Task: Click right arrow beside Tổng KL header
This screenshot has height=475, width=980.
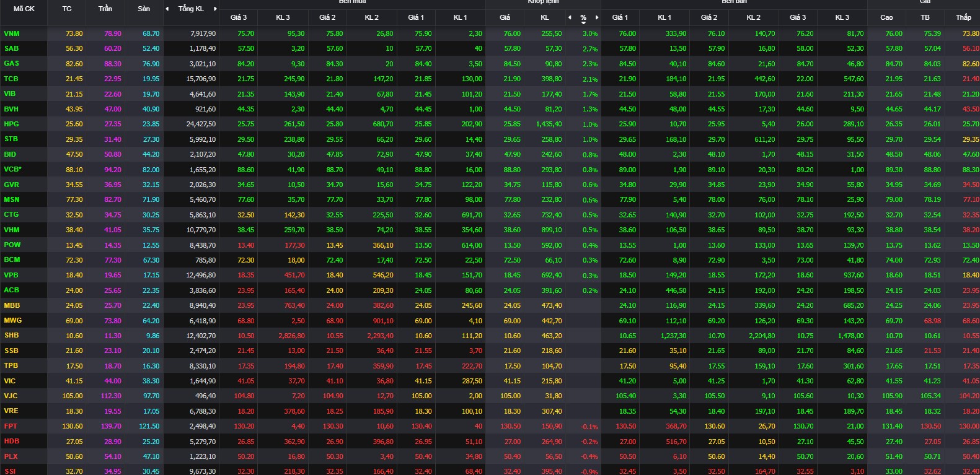Action: [x=215, y=9]
